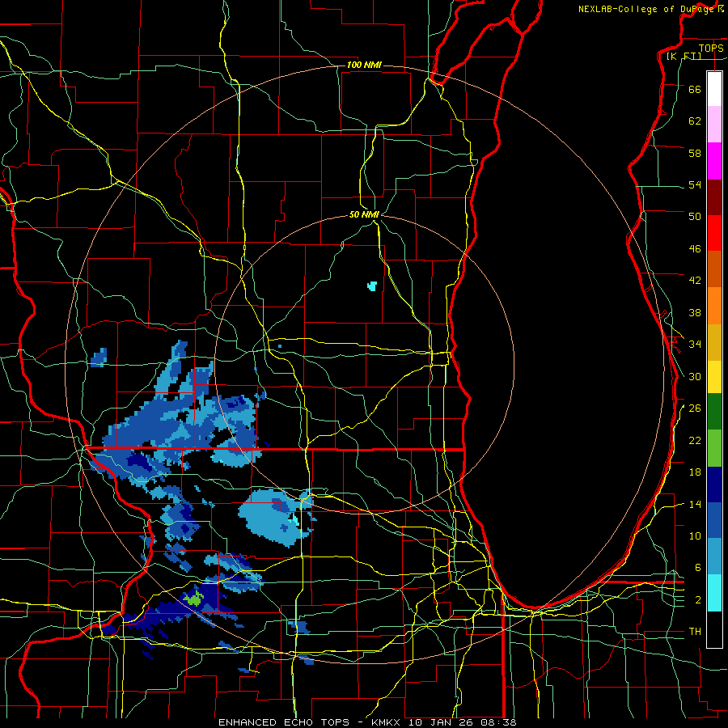Image resolution: width=728 pixels, height=728 pixels.
Task: Click the 'NEXLAB-College of DuPage' credit text
Action: (x=647, y=9)
